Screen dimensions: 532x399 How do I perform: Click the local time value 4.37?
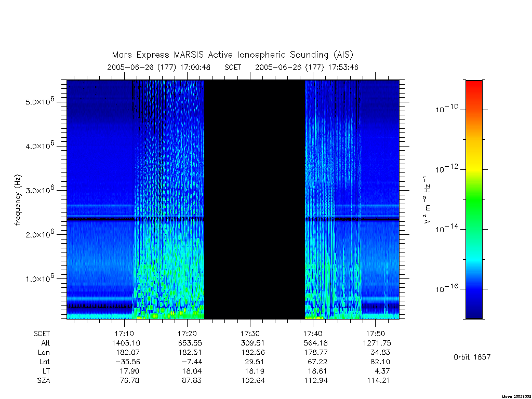click(x=382, y=371)
